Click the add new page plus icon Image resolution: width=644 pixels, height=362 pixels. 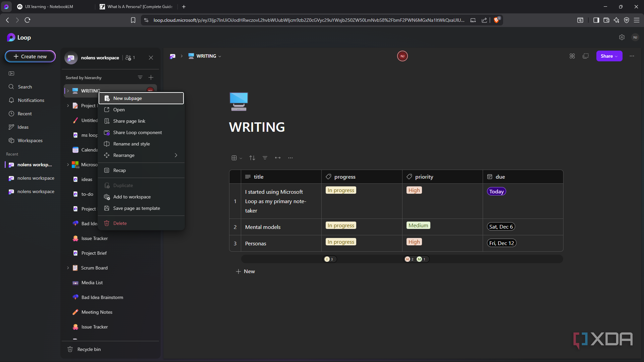coord(151,77)
